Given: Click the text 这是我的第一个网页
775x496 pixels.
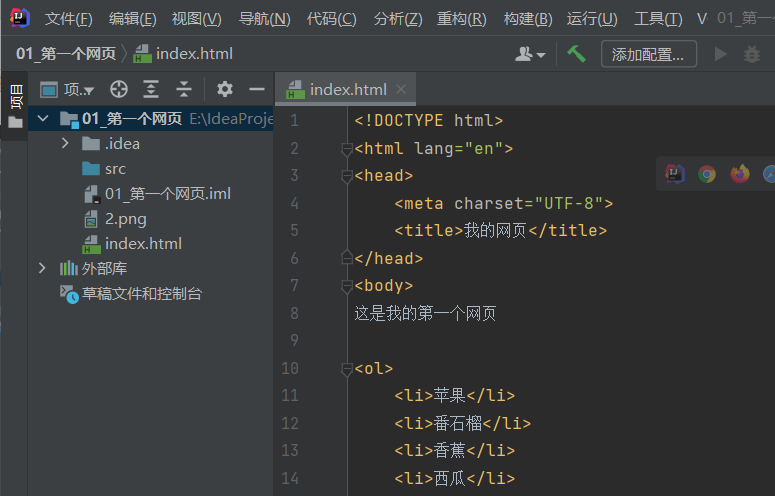Looking at the screenshot, I should (x=425, y=313).
